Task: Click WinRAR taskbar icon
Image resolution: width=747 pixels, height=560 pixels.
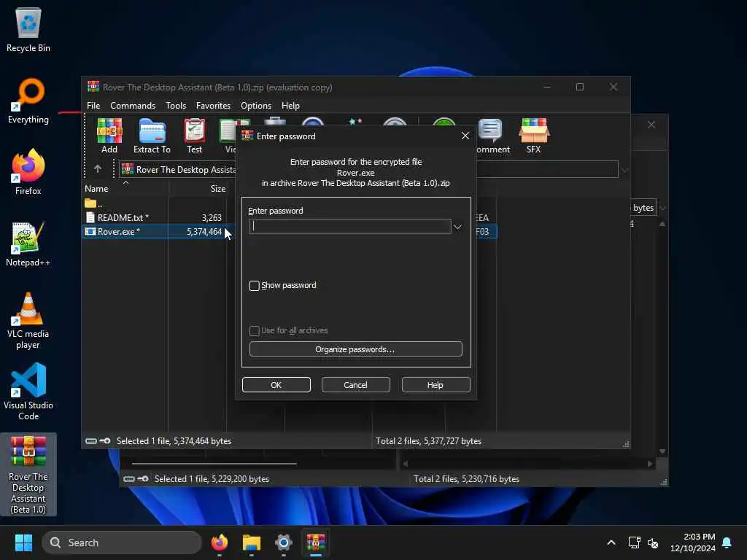Action: 315,542
